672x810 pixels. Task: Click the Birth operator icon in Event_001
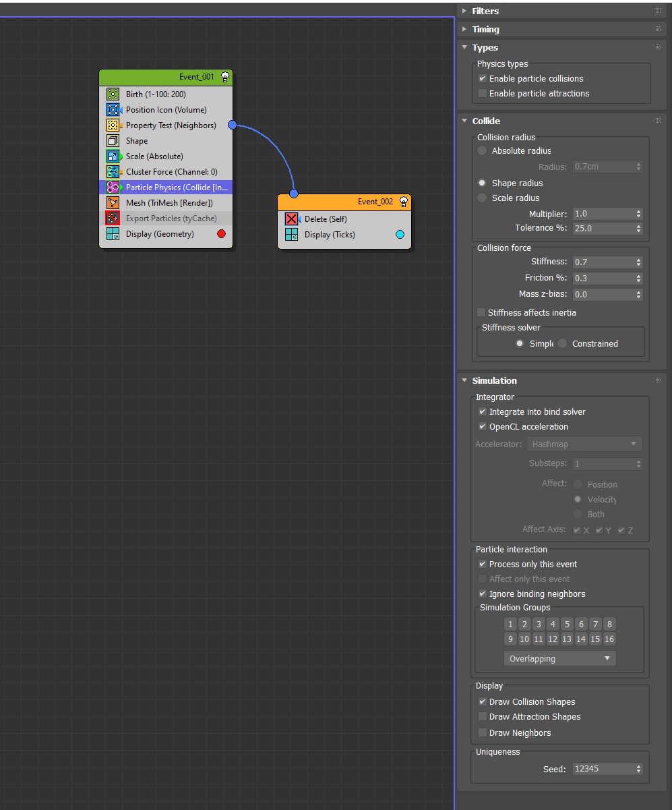click(113, 94)
